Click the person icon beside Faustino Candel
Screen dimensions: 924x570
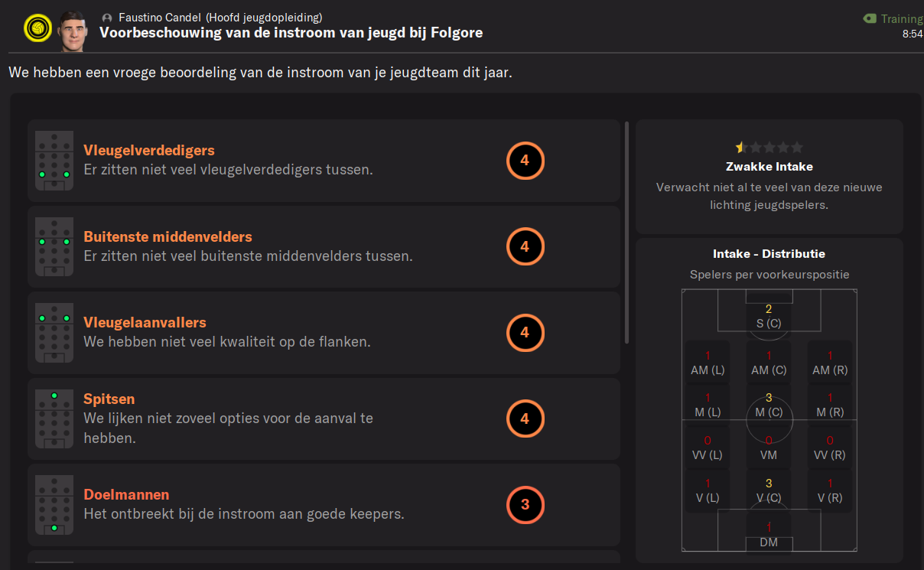[x=107, y=18]
